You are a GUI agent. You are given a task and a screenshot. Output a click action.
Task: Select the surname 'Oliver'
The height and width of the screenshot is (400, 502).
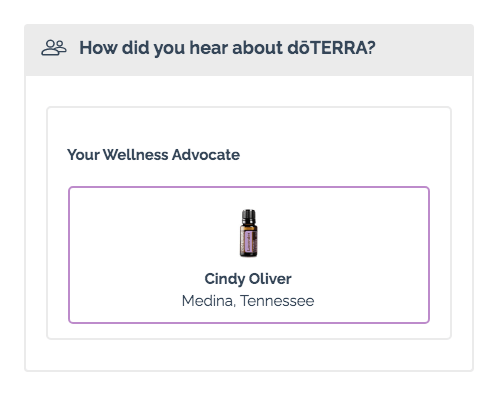(x=270, y=279)
